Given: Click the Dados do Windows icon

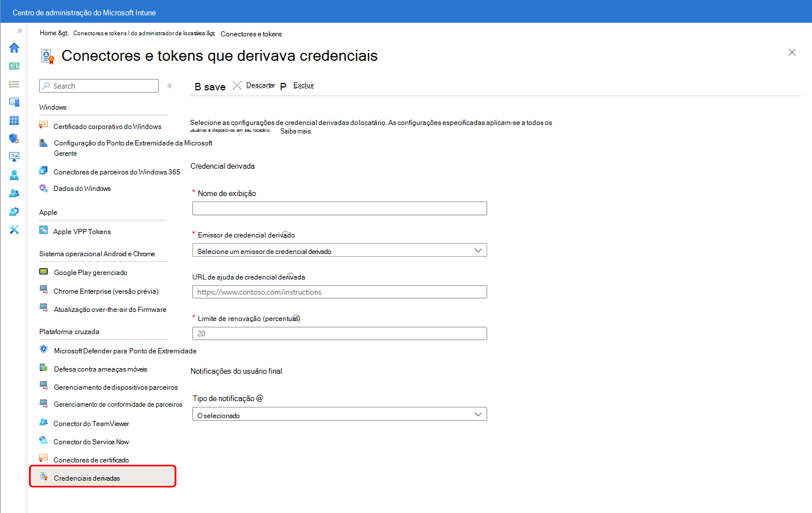Looking at the screenshot, I should pos(43,188).
